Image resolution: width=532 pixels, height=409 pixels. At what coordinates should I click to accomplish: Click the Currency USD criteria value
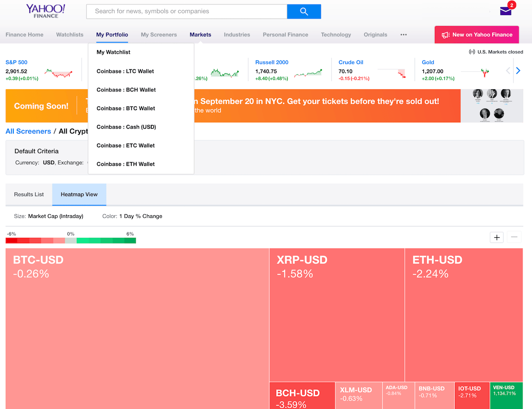(x=48, y=163)
